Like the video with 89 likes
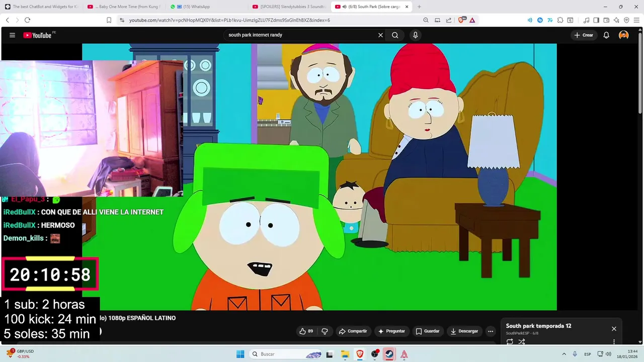644x362 pixels. pyautogui.click(x=306, y=331)
